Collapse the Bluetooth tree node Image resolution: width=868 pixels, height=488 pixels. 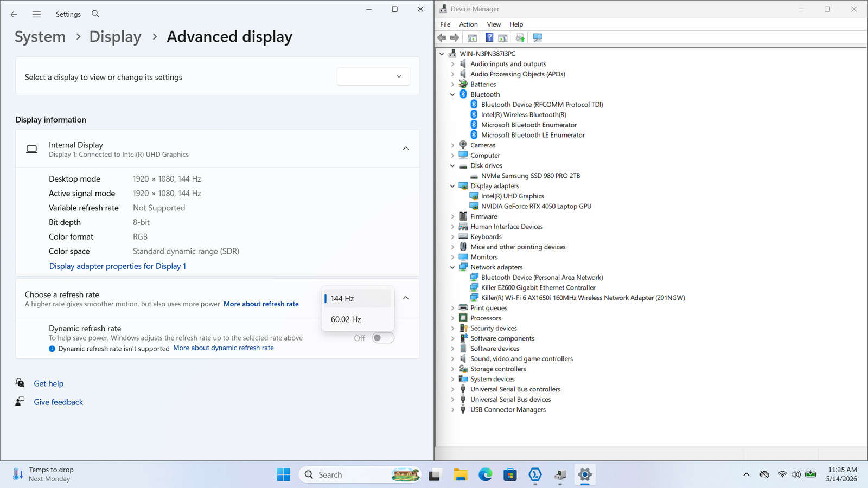point(452,94)
